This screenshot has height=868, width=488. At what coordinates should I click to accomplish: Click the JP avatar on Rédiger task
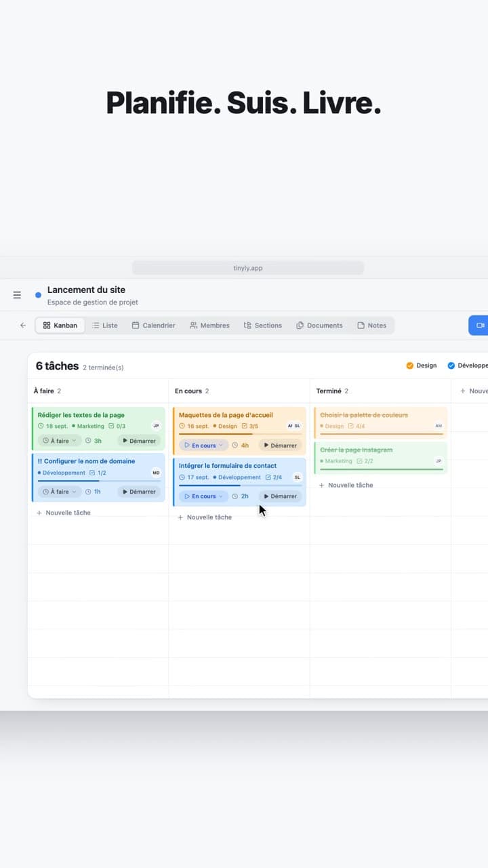point(156,426)
